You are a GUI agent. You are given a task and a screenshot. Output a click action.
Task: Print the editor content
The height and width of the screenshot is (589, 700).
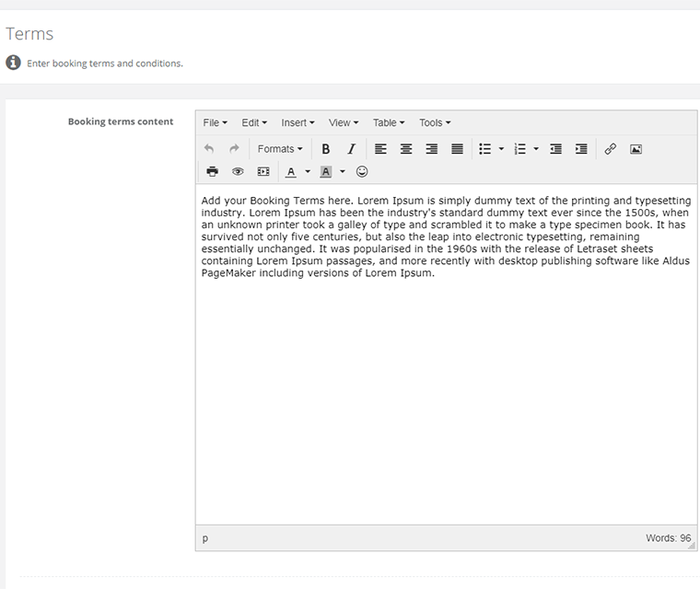point(213,171)
